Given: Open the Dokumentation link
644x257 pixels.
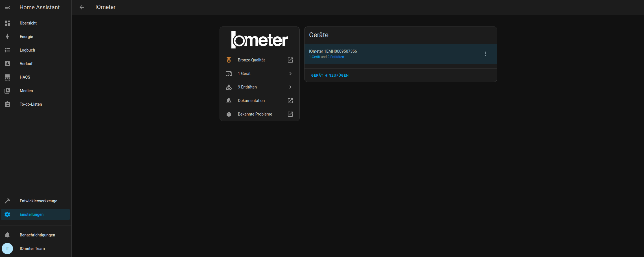Looking at the screenshot, I should coord(260,101).
